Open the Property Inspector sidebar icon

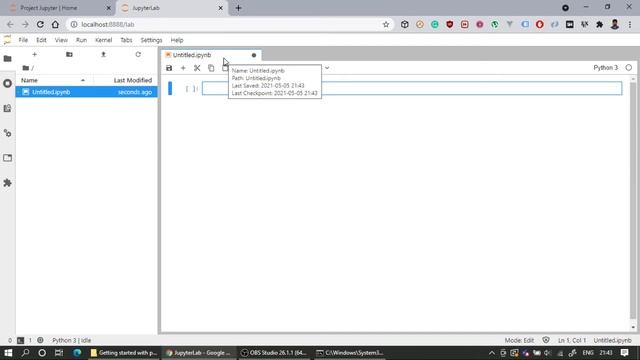coord(7,133)
